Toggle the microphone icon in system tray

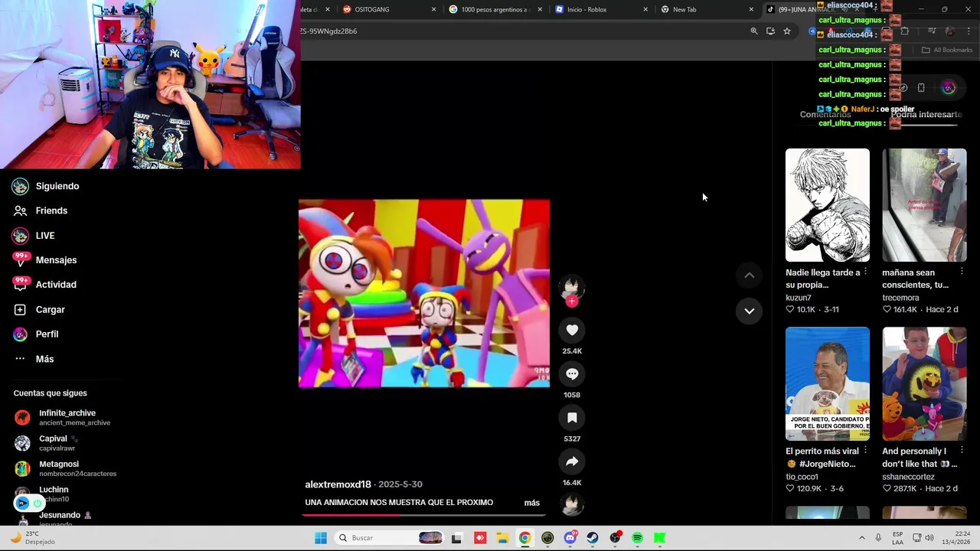click(878, 538)
